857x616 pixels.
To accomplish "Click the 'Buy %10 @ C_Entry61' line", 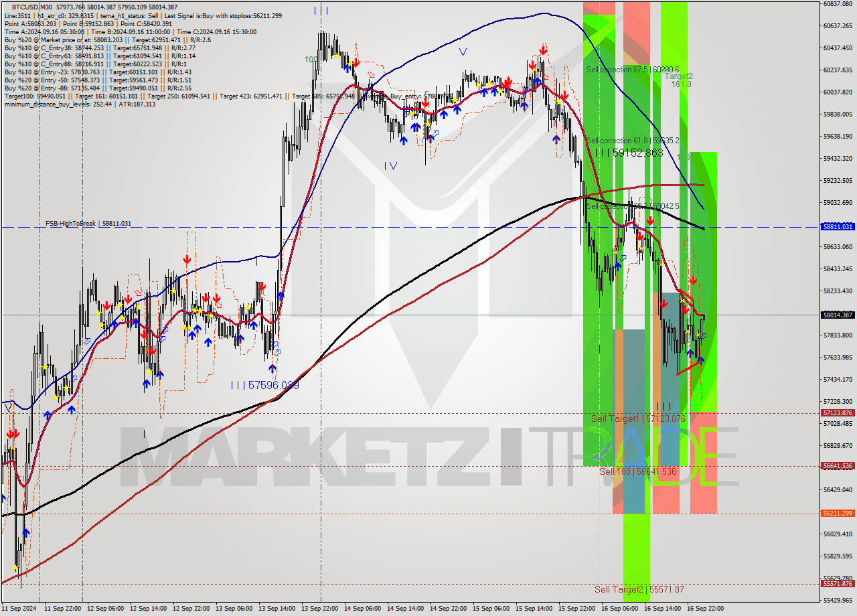I will point(100,56).
